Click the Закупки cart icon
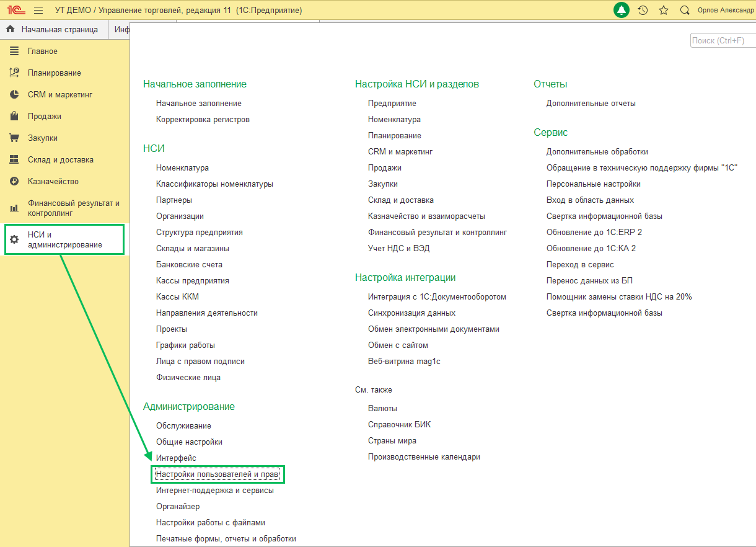 click(14, 138)
